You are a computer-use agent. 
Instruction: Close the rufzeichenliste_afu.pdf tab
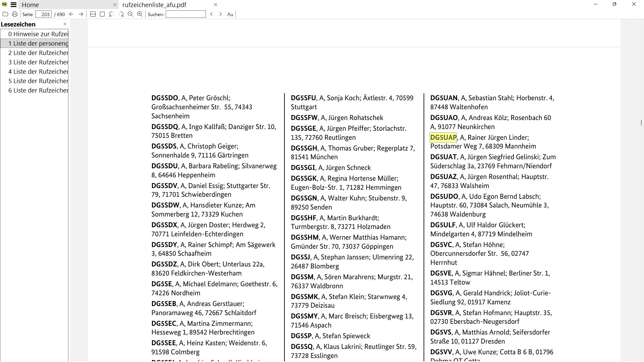tap(215, 5)
